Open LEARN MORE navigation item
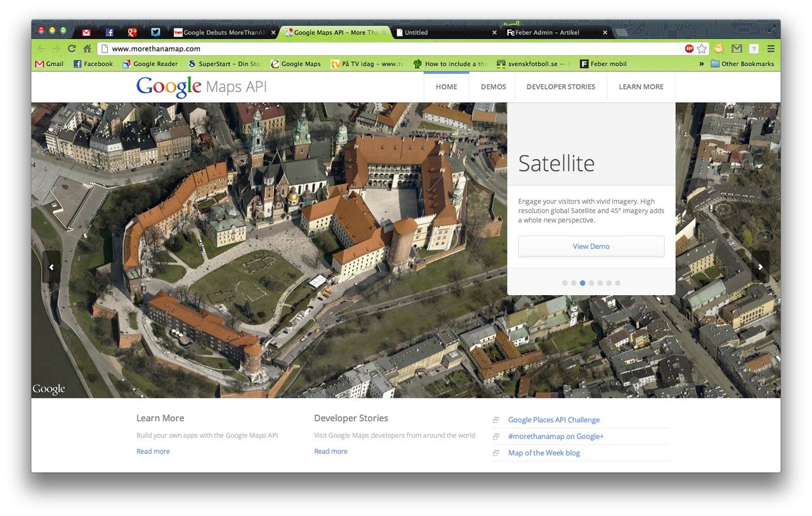 pos(641,87)
